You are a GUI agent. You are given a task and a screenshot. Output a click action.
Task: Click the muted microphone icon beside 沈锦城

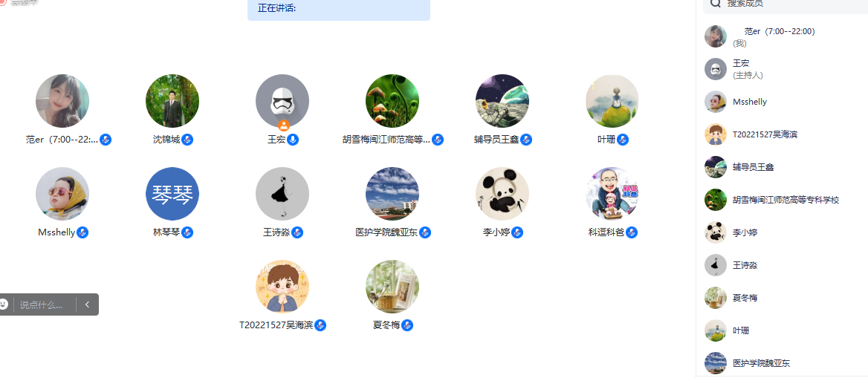(x=188, y=140)
